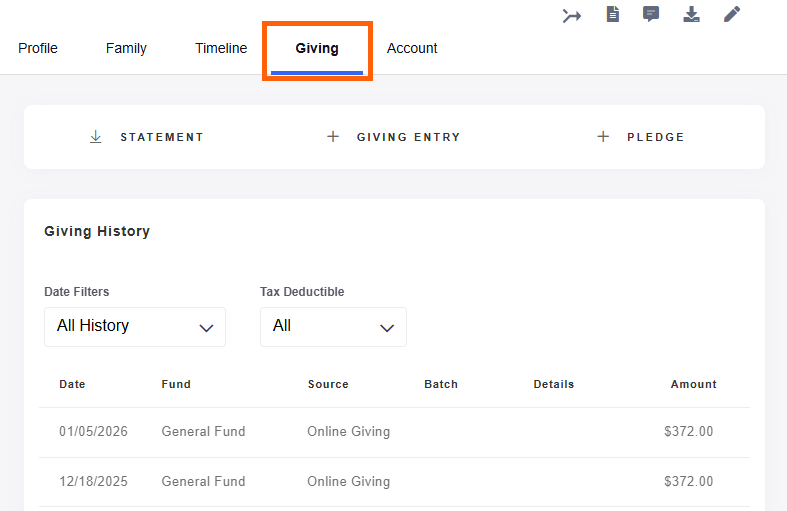Click the merge arrows icon
787x511 pixels.
(x=572, y=16)
